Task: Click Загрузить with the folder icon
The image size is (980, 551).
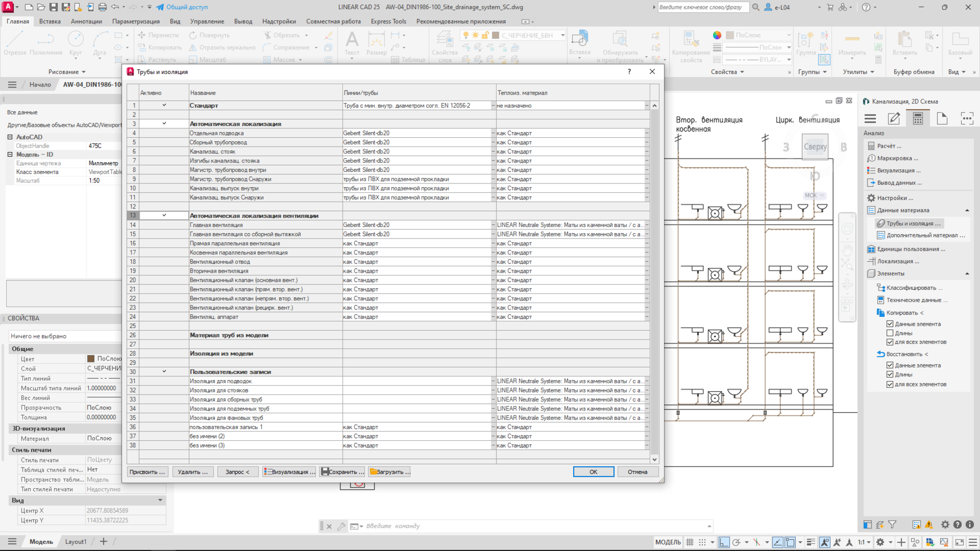Action: (390, 472)
